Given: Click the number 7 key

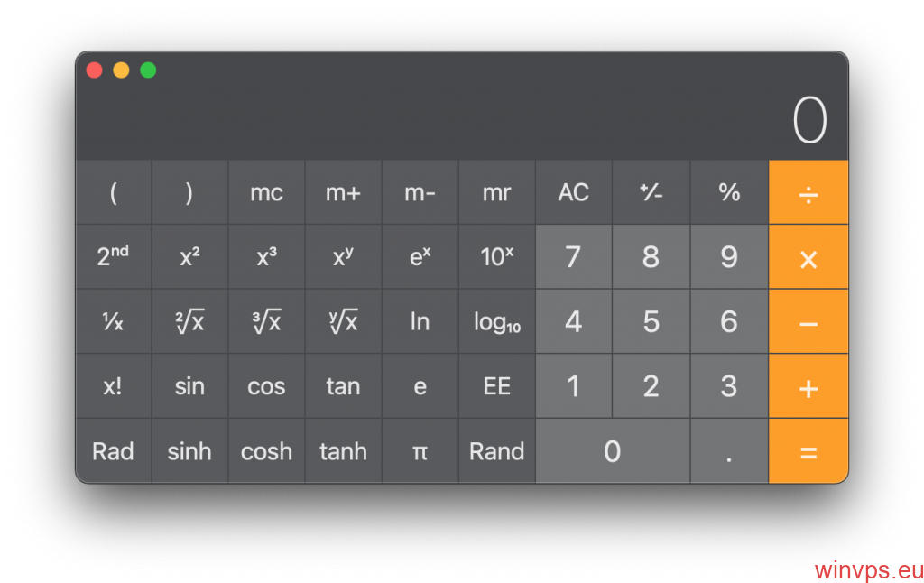Looking at the screenshot, I should pyautogui.click(x=573, y=257).
